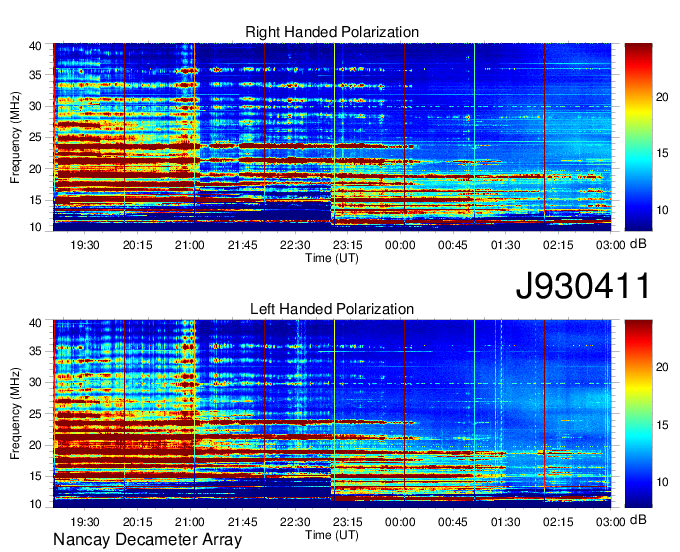This screenshot has height=552, width=680.
Task: Click the 40 MHz tick label on top plot
Action: 36,46
